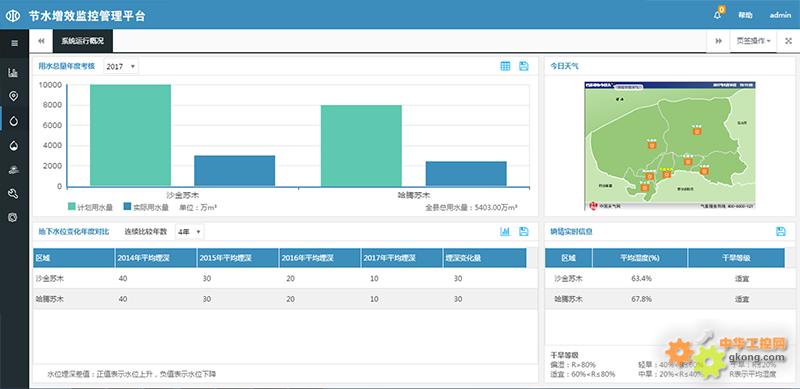The image size is (800, 389).
Task: Open the wrench maintenance sidebar icon
Action: pyautogui.click(x=13, y=193)
